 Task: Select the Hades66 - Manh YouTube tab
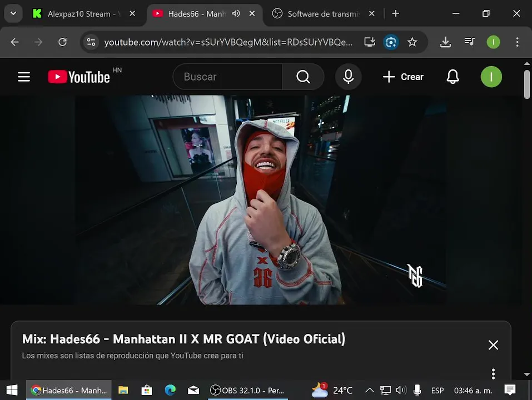pos(197,14)
